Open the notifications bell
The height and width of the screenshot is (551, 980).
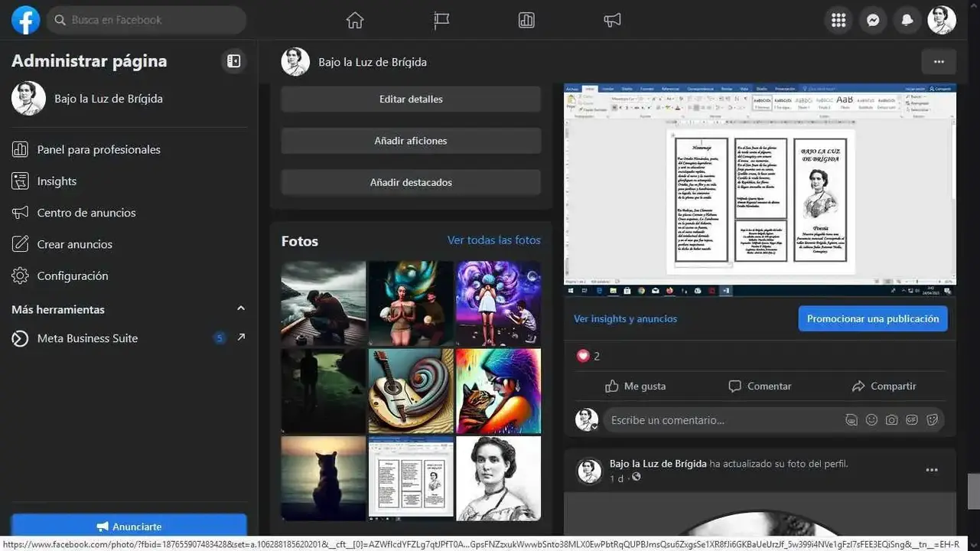[x=907, y=21]
